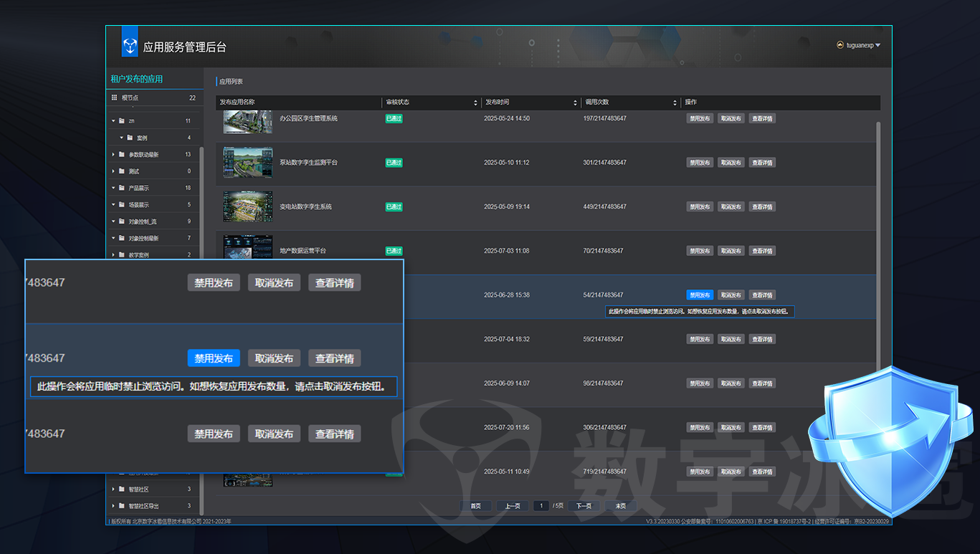Click 禁用发布 for 泵站数字孪生监测平台

pyautogui.click(x=700, y=163)
